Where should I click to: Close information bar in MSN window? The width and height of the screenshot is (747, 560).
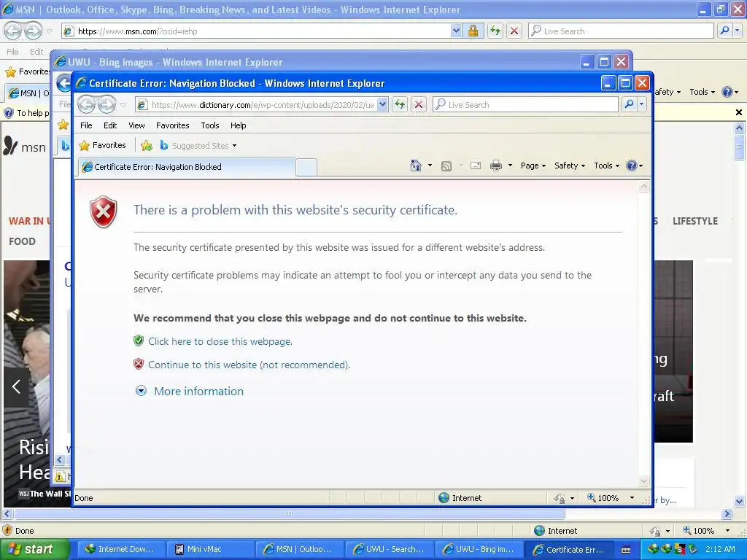point(739,112)
